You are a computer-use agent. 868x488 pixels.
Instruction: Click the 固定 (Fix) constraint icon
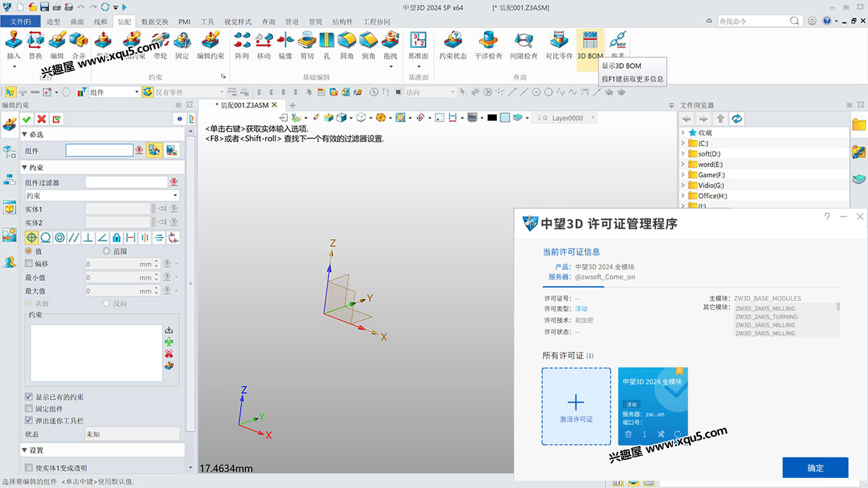[182, 40]
